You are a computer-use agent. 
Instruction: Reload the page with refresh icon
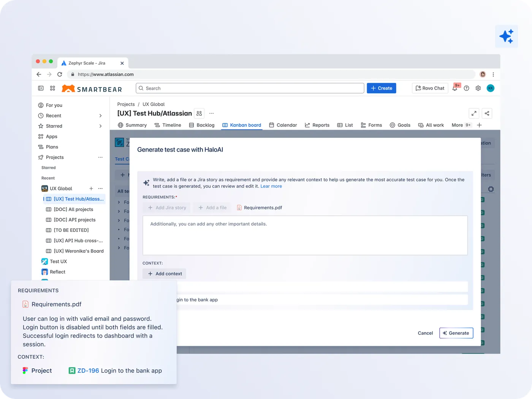[60, 74]
